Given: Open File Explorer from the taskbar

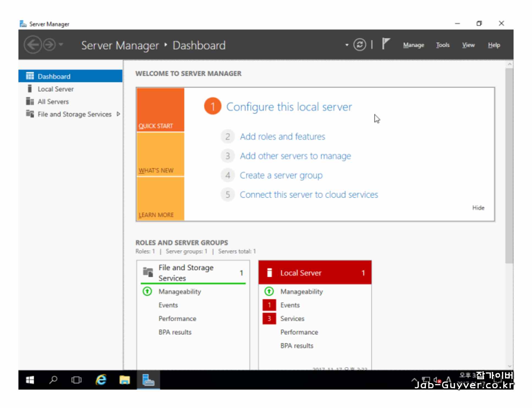Looking at the screenshot, I should click(124, 380).
